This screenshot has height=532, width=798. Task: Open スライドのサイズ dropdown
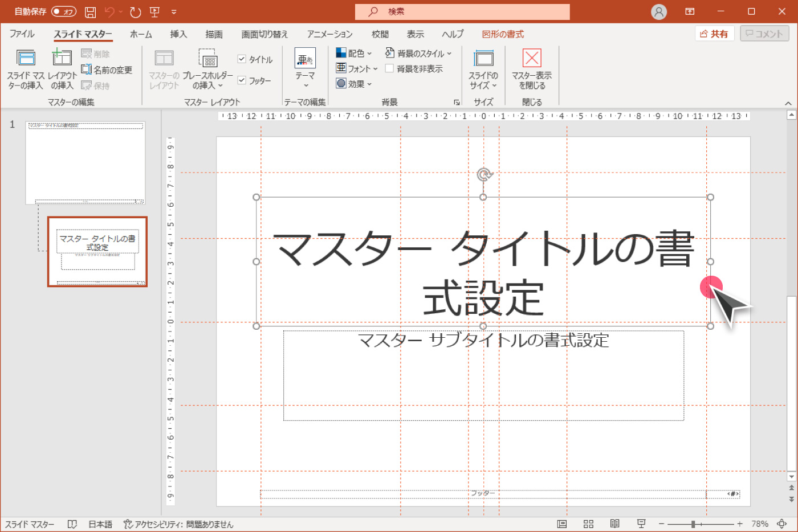pyautogui.click(x=483, y=69)
